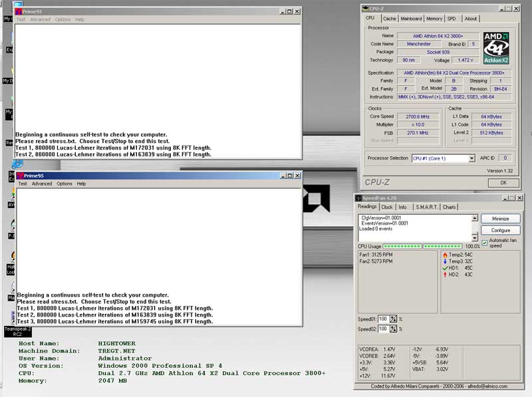Open Test menu in lower Prime95 window
This screenshot has width=532, height=397.
[x=23, y=184]
